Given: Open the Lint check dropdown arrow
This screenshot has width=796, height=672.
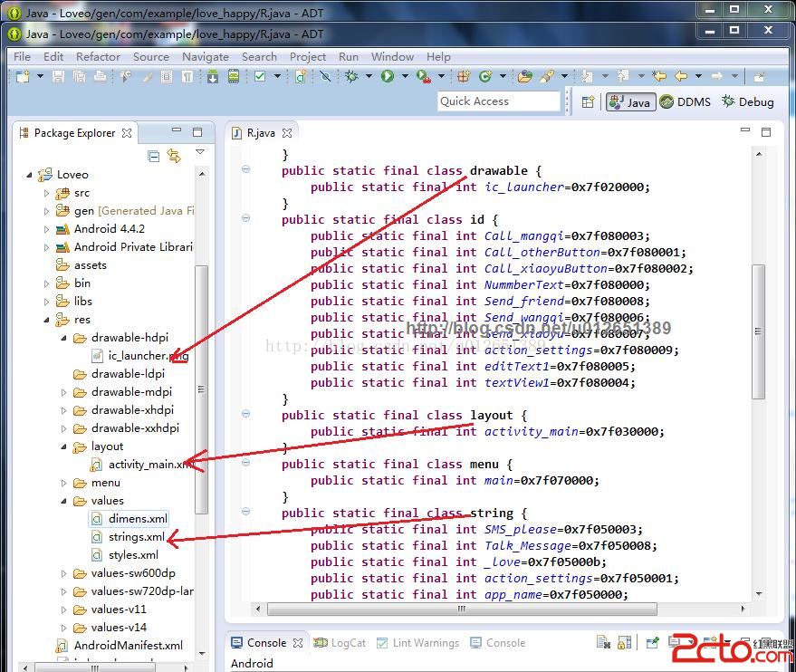Looking at the screenshot, I should point(277,77).
